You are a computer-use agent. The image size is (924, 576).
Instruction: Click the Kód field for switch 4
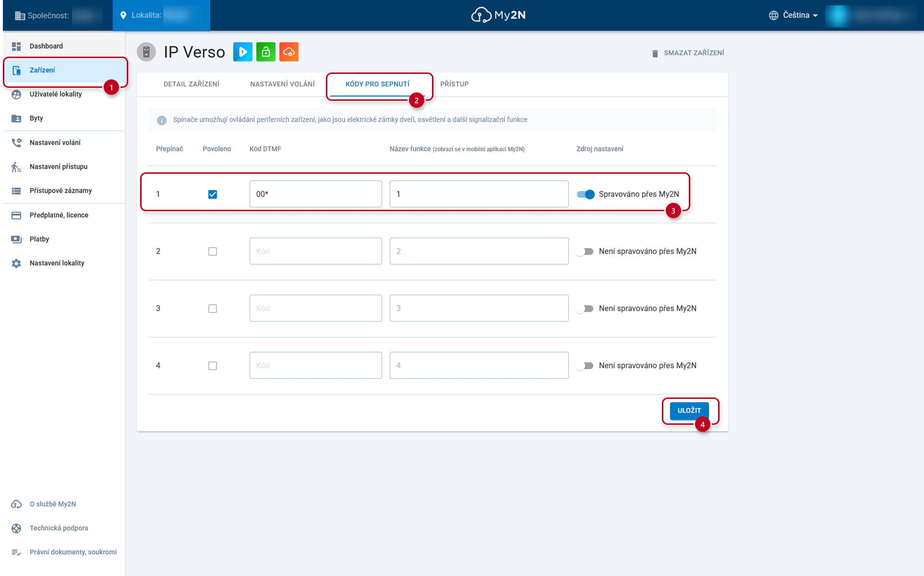click(316, 365)
